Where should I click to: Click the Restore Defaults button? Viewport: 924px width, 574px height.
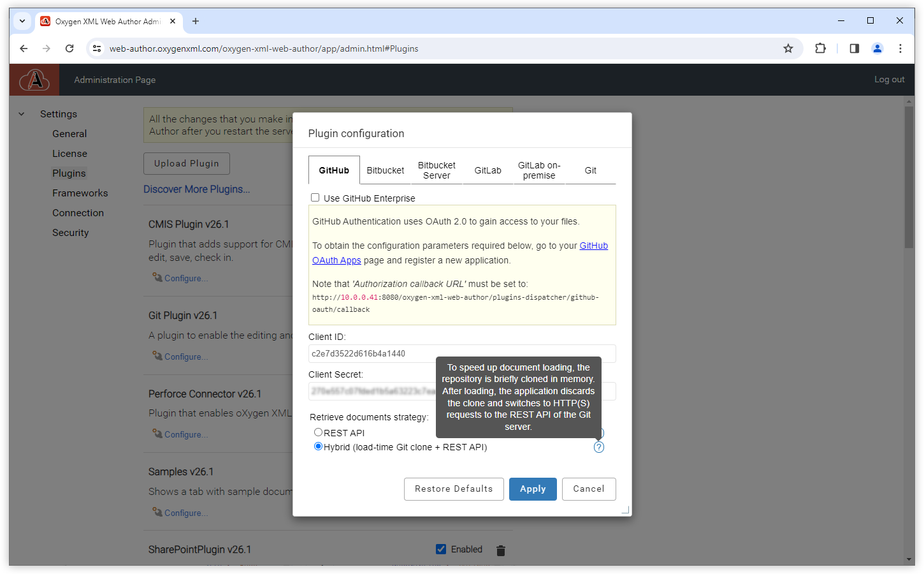coord(454,489)
